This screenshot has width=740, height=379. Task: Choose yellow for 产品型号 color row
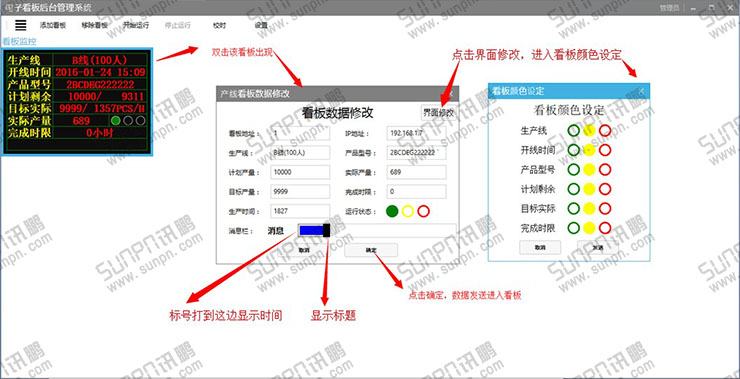point(589,169)
